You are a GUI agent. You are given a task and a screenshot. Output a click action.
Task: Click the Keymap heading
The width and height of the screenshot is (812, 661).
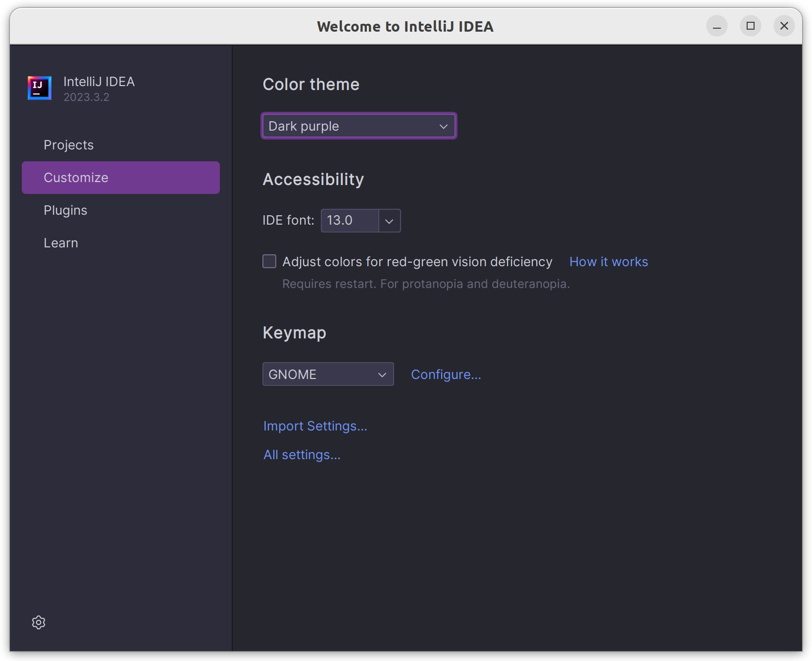[295, 333]
